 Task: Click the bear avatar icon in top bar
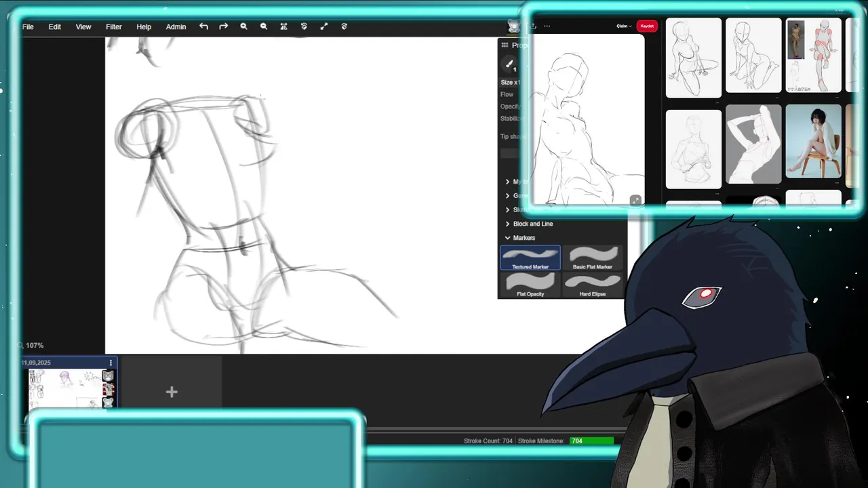pyautogui.click(x=514, y=26)
